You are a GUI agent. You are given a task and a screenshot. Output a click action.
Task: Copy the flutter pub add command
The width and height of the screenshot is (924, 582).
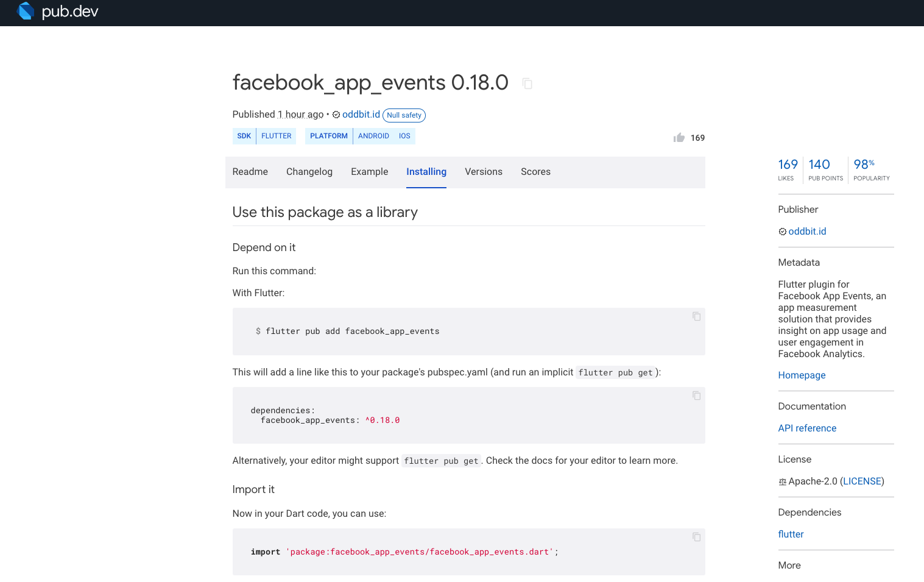pos(696,316)
